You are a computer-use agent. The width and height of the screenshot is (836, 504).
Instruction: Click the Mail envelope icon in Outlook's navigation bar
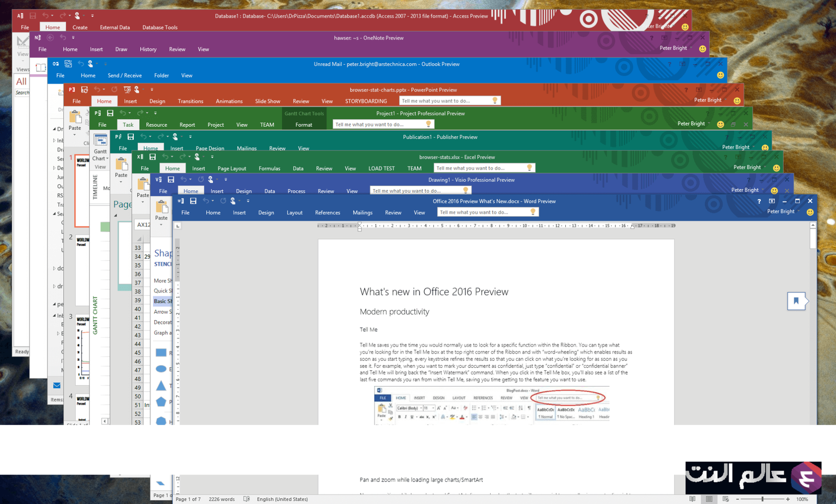click(56, 385)
